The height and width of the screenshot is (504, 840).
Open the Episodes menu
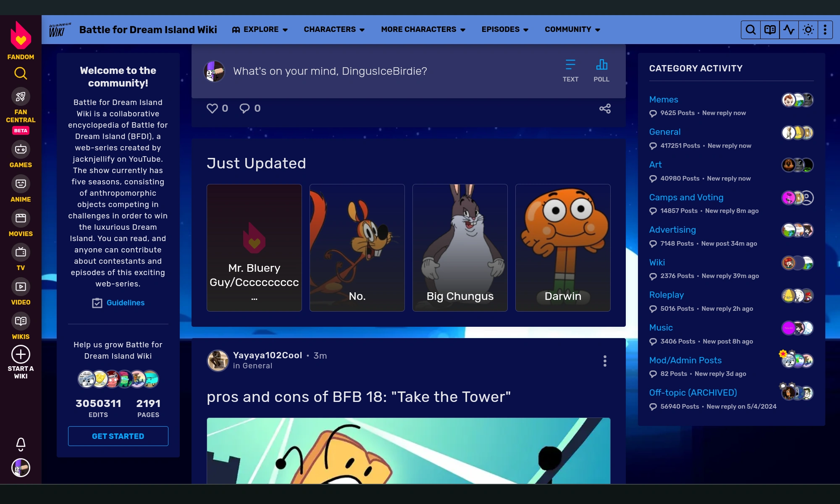coord(504,29)
